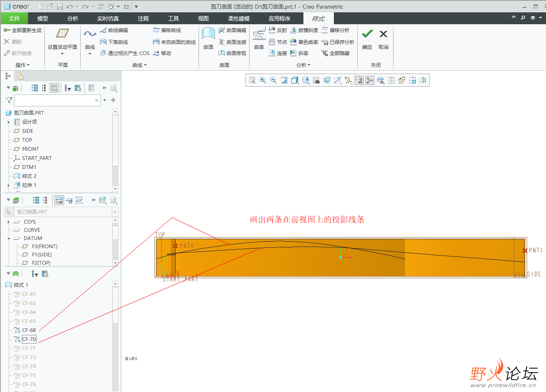Viewport: 546px width, 392px height.
Task: Click the add plus button beside search
Action: pos(113,100)
